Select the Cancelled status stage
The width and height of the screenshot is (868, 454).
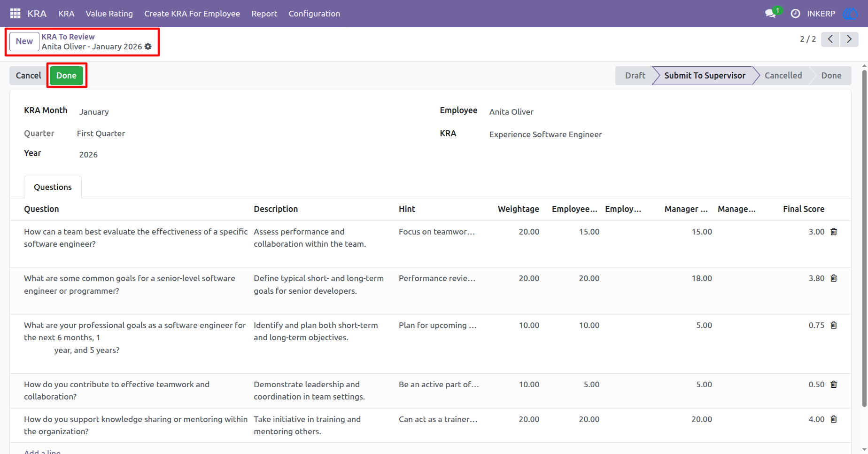[x=783, y=76]
